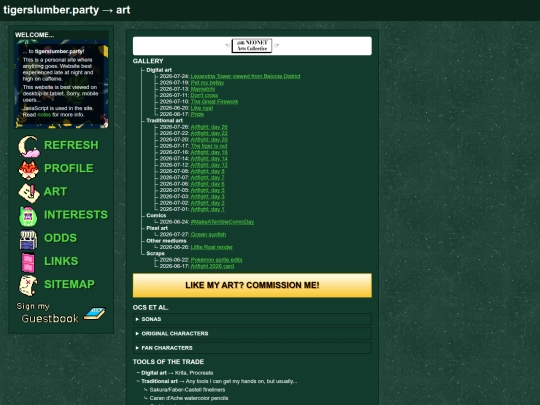The width and height of the screenshot is (540, 405).
Task: Open the Pet my bellay link
Action: 207,83
